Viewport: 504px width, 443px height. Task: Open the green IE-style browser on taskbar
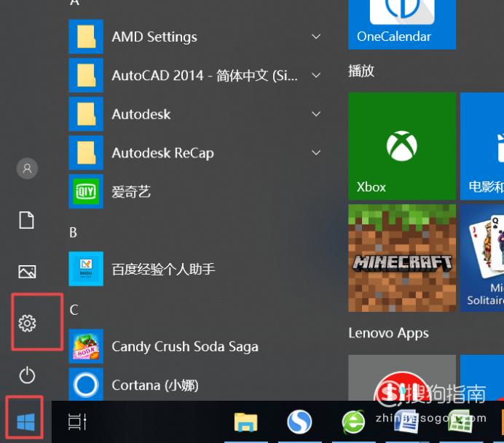click(x=353, y=422)
